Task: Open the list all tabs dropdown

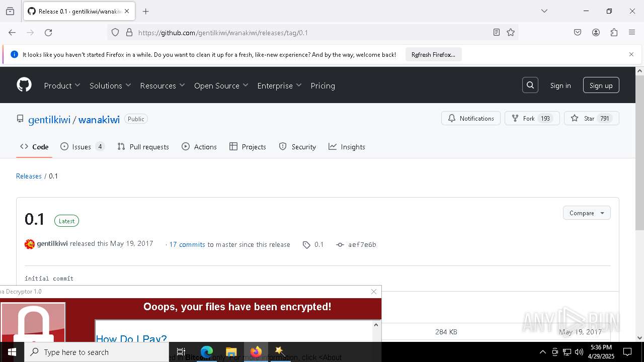Action: [x=544, y=11]
